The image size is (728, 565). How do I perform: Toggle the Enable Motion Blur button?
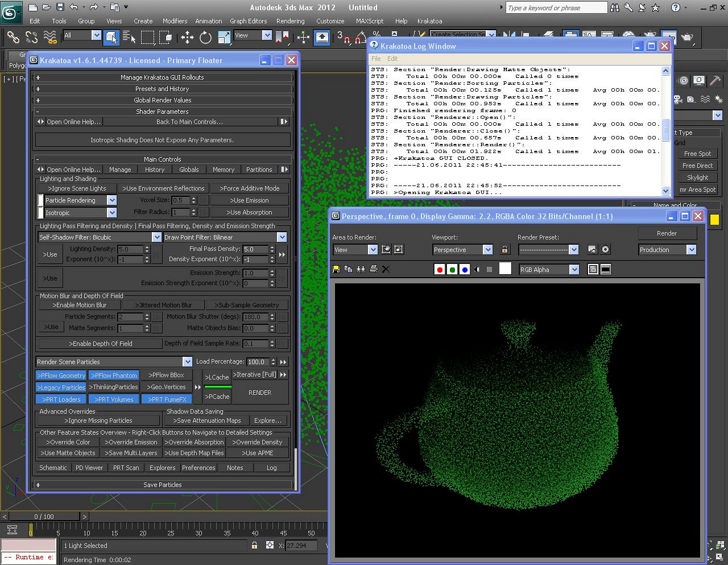point(80,305)
